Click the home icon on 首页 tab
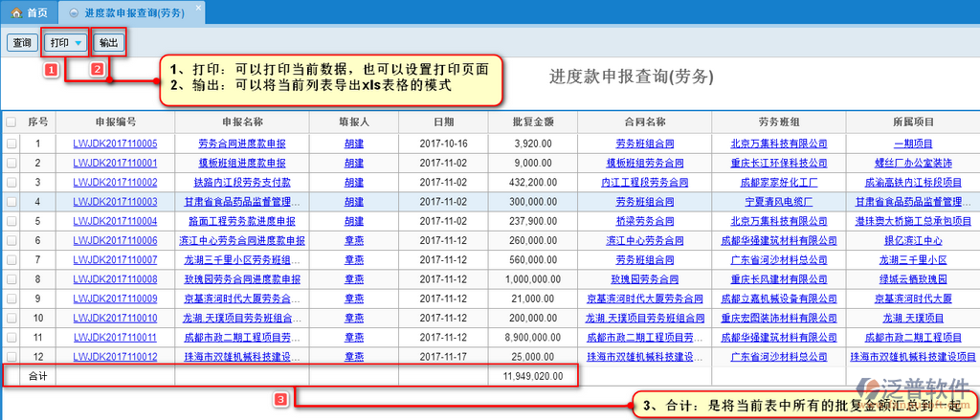980x420 pixels. [x=16, y=11]
